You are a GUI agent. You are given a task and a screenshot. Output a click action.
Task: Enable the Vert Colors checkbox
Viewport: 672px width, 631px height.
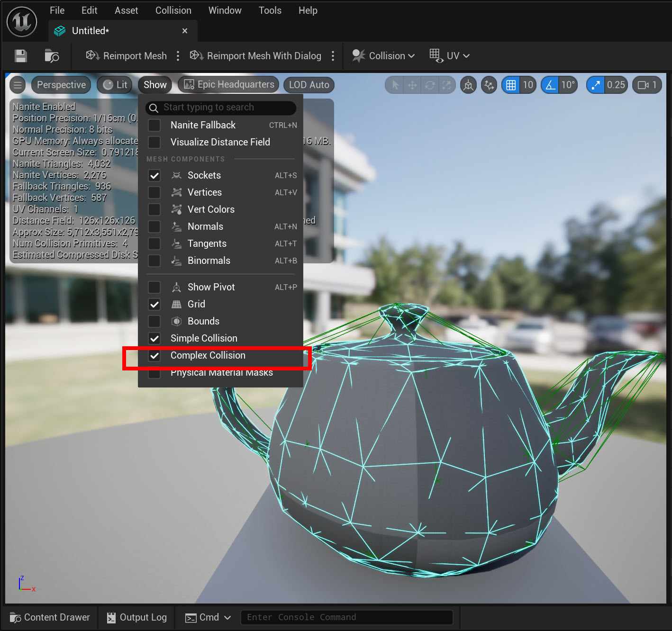point(154,210)
